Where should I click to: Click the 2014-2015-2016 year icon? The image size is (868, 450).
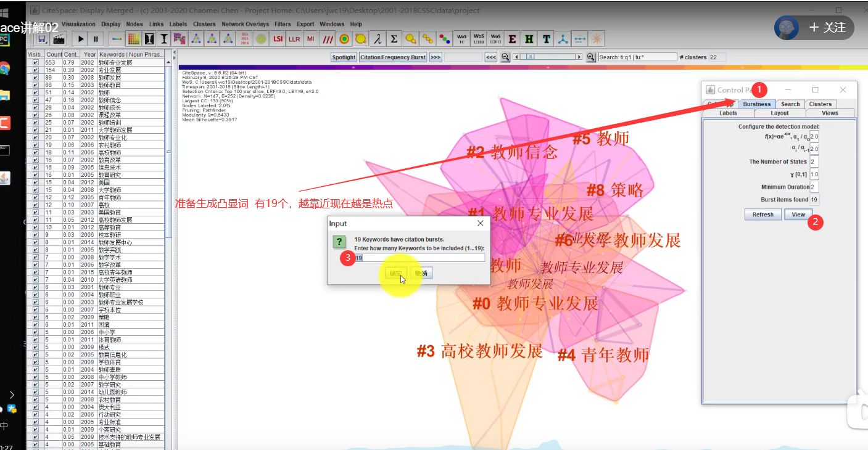[x=245, y=39]
